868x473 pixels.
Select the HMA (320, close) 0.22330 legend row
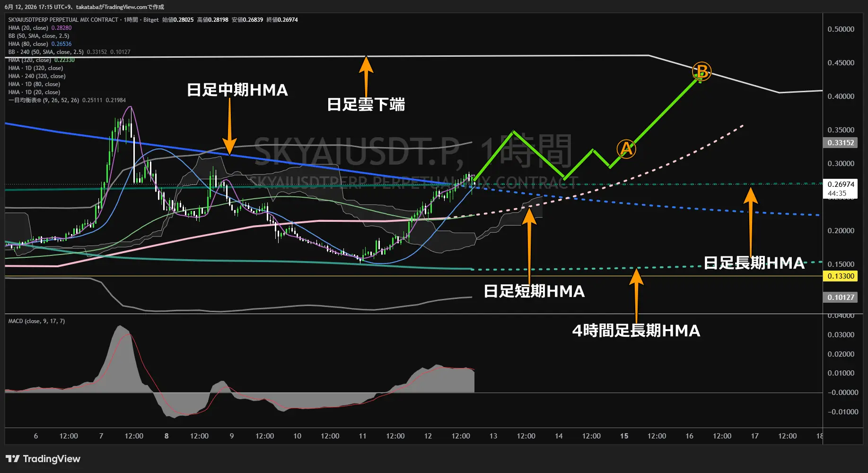41,60
